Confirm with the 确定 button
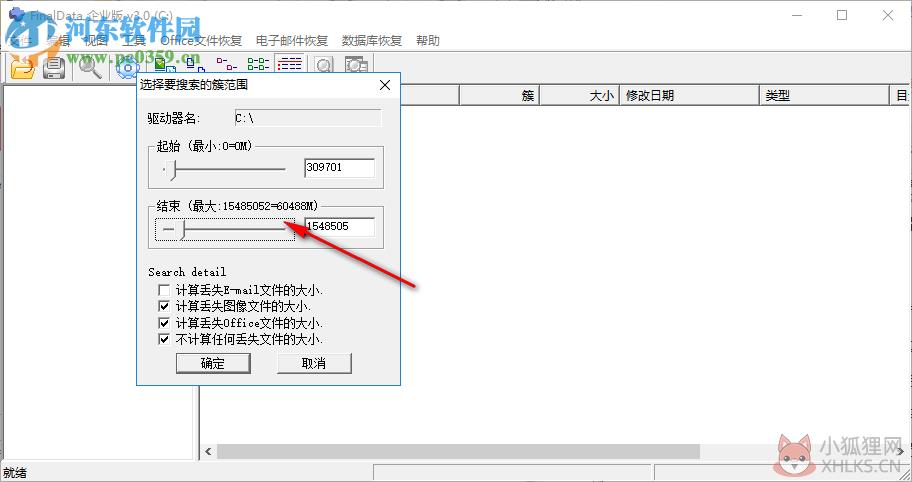The width and height of the screenshot is (912, 482). tap(213, 363)
